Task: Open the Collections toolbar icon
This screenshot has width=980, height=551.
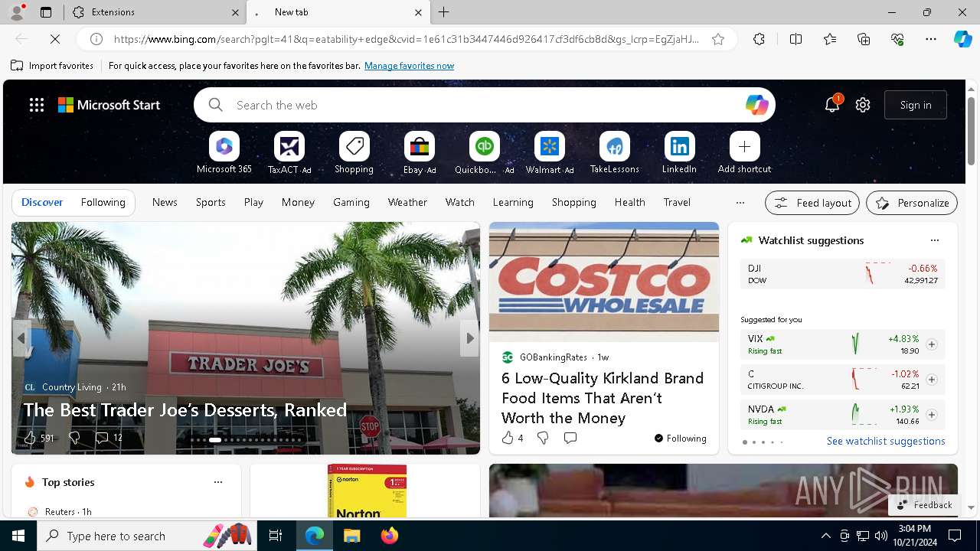Action: click(x=864, y=39)
